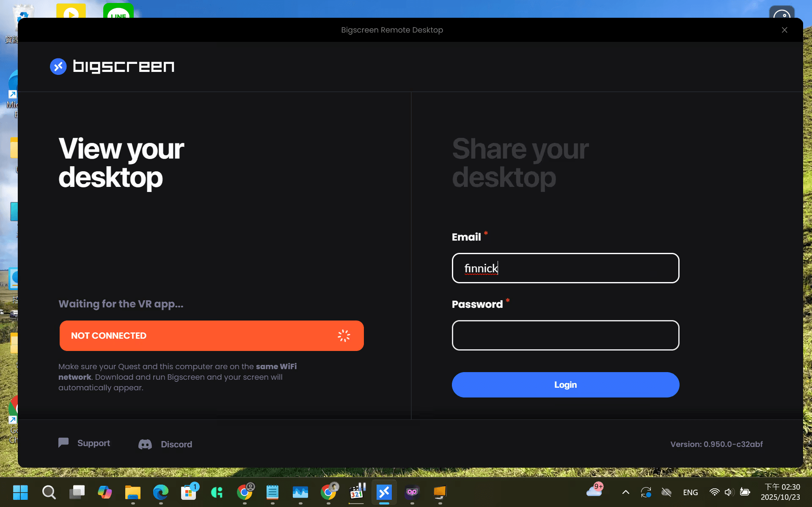
Task: Click the yellow play-button desktop icon
Action: [x=71, y=11]
